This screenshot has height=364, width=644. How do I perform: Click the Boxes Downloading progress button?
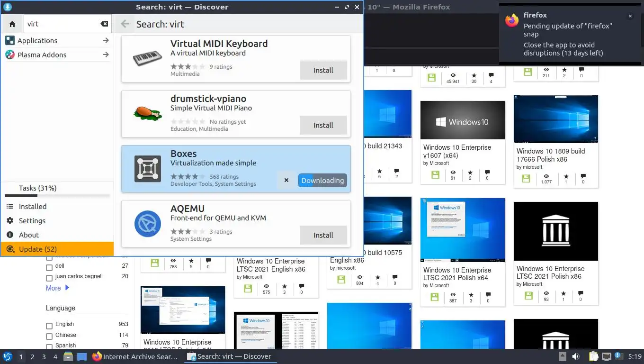(322, 180)
